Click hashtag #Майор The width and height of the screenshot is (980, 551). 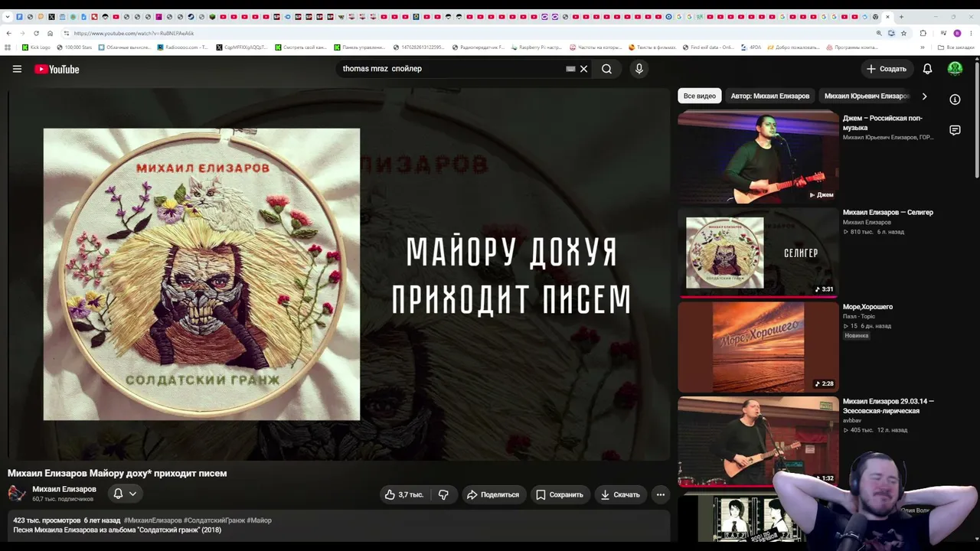click(259, 520)
